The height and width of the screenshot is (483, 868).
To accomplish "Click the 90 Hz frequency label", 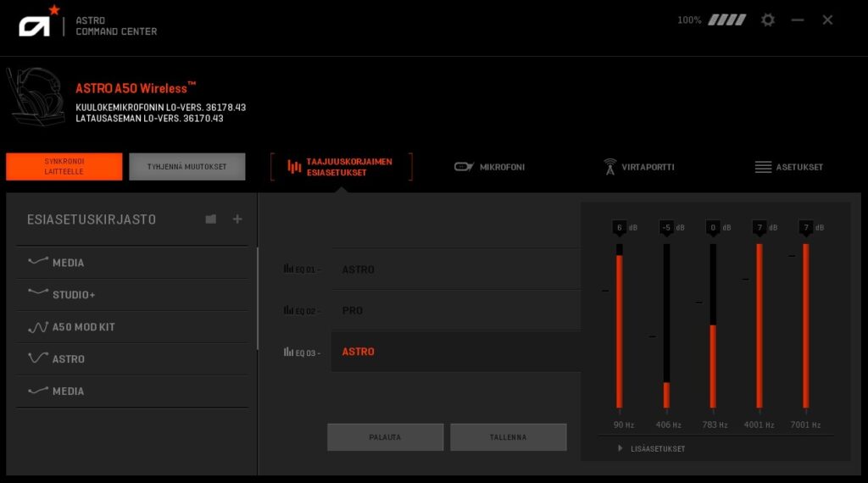I will [623, 425].
